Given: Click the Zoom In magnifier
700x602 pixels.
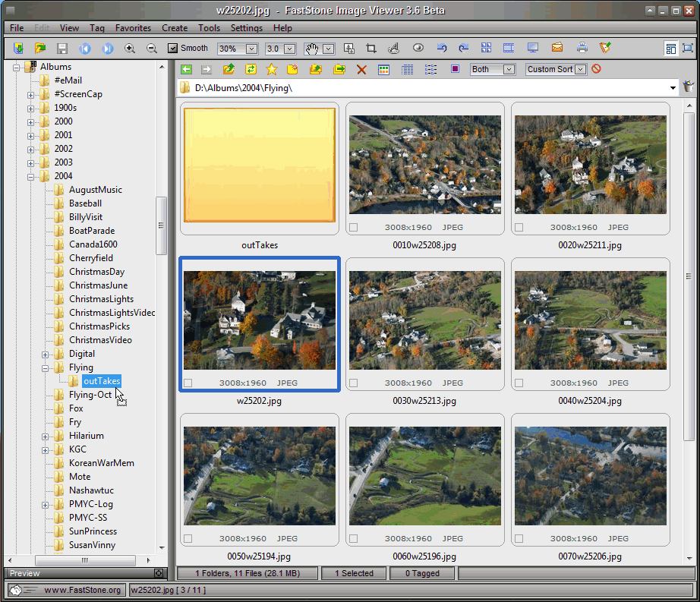Looking at the screenshot, I should point(130,48).
